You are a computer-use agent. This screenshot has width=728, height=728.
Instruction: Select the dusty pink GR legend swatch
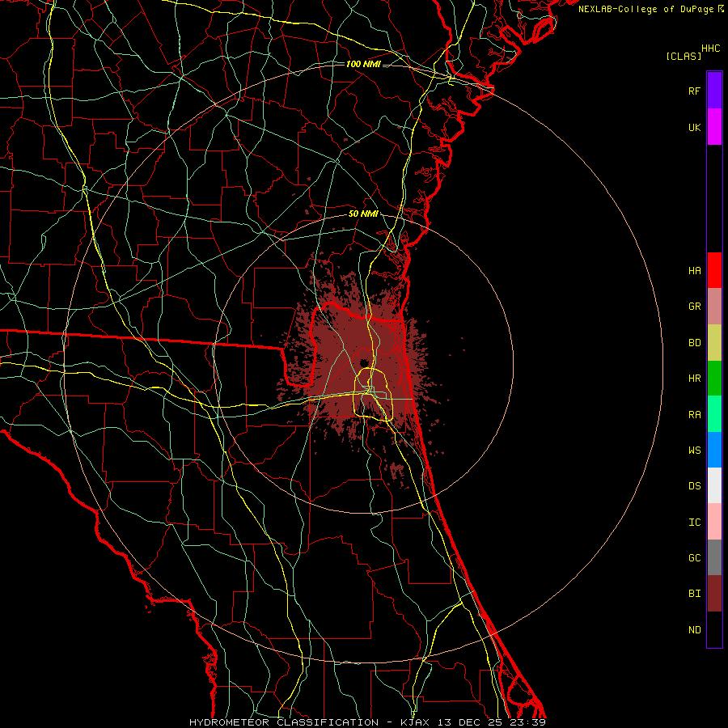coord(714,307)
